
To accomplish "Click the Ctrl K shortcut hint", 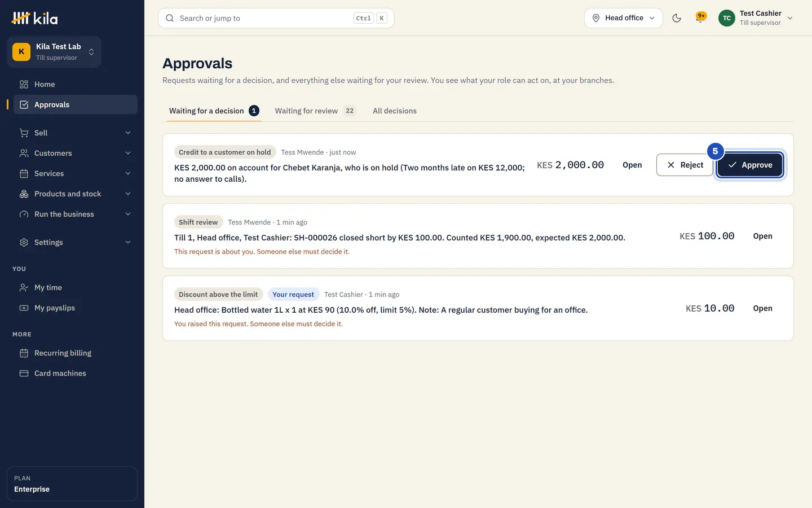I will tap(370, 18).
